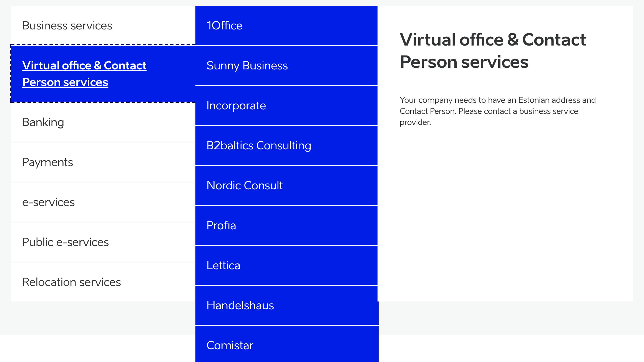
Task: Open the Business services category
Action: click(x=67, y=26)
